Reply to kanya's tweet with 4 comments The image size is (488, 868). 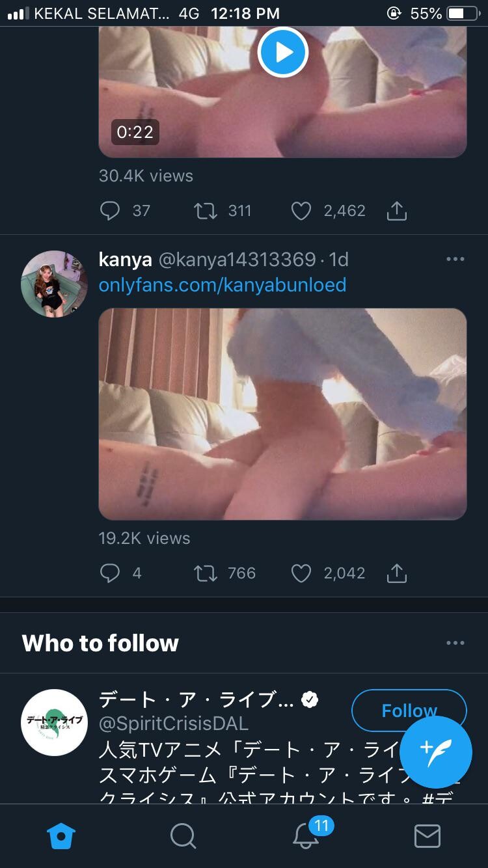point(110,573)
